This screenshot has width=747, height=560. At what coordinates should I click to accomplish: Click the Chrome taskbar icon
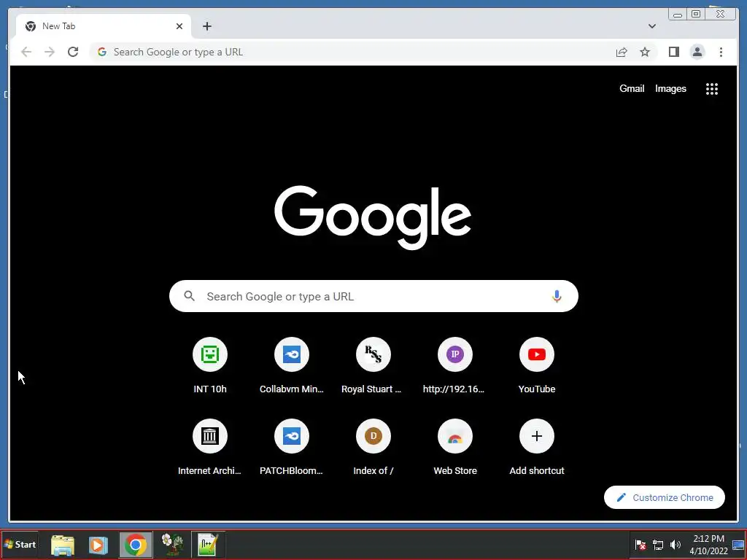tap(136, 545)
